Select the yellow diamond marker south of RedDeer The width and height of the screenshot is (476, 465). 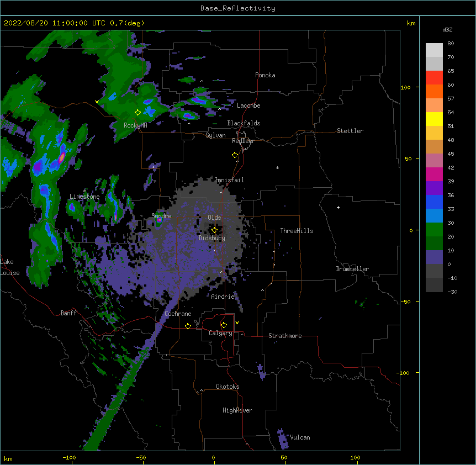[235, 155]
